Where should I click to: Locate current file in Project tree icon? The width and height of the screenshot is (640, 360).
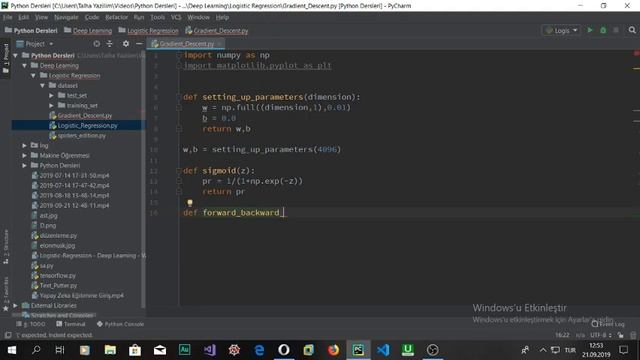(97, 44)
